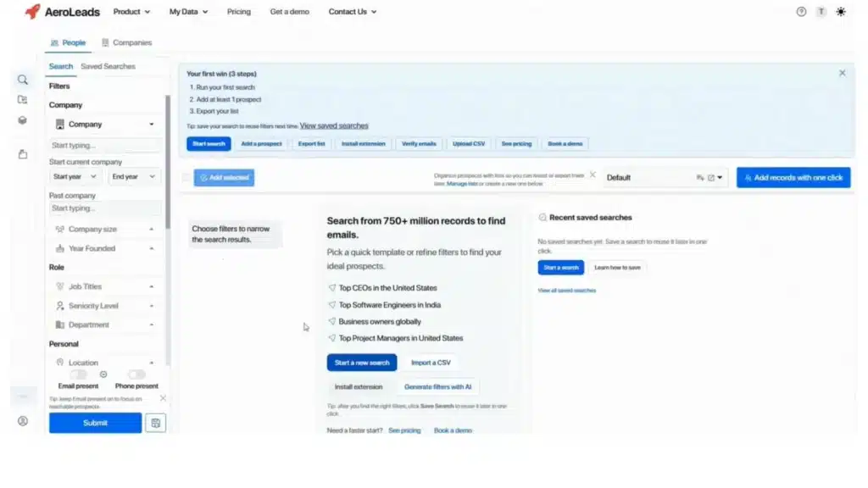Click the Department filter icon
The width and height of the screenshot is (868, 488).
pos(60,324)
